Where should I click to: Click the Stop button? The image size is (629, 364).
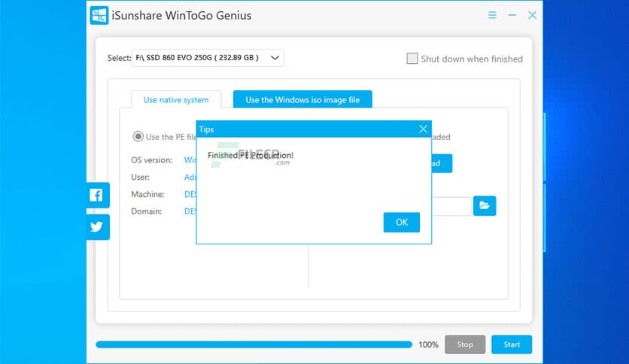coord(465,344)
